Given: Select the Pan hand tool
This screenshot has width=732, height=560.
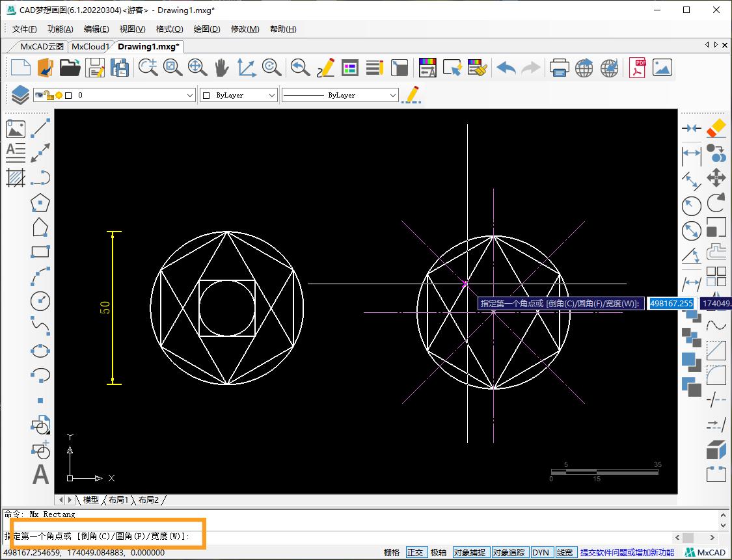Looking at the screenshot, I should click(222, 68).
